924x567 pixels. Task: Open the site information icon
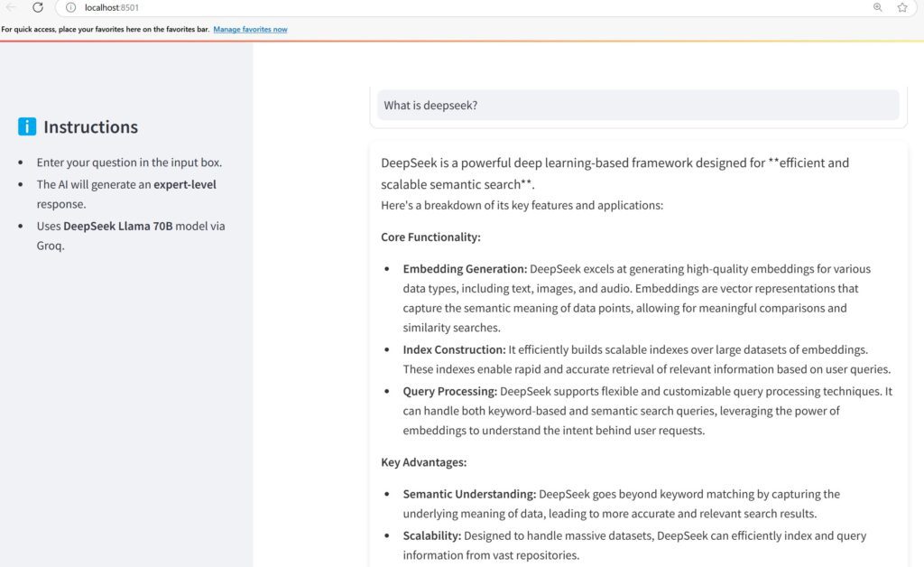point(70,7)
